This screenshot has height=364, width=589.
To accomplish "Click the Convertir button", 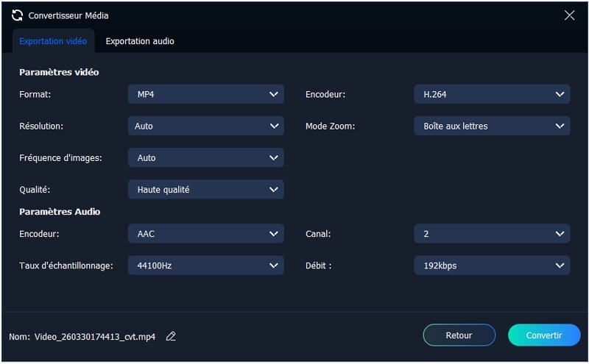I will [x=543, y=335].
